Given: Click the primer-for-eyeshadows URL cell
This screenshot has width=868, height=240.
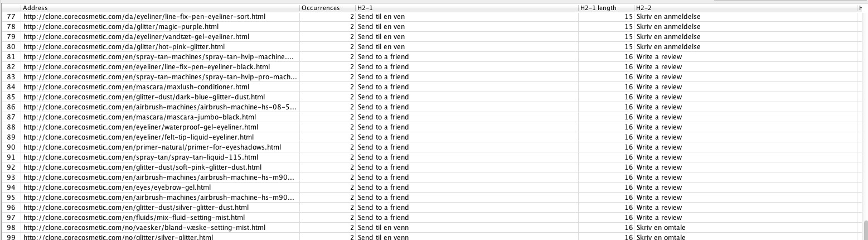Looking at the screenshot, I should [x=152, y=147].
